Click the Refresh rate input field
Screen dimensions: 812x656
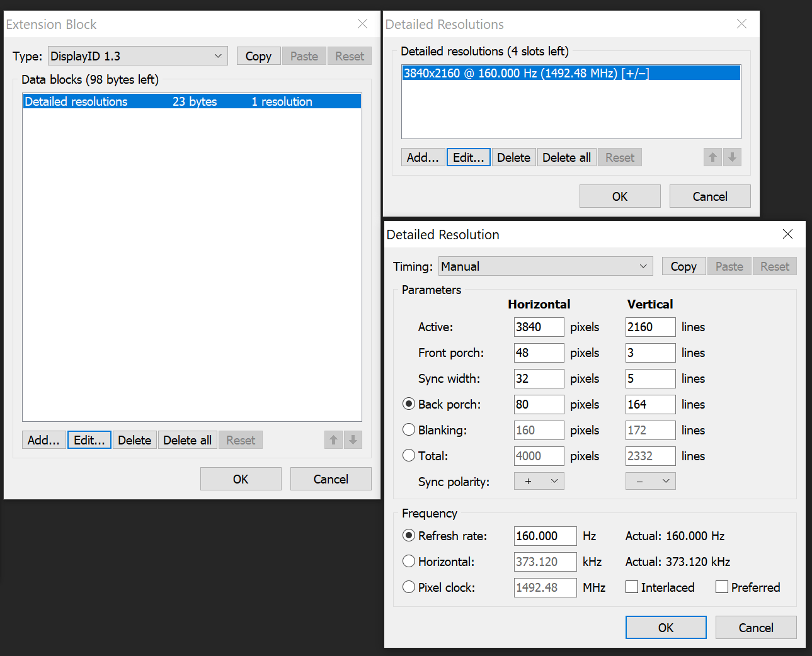point(544,536)
